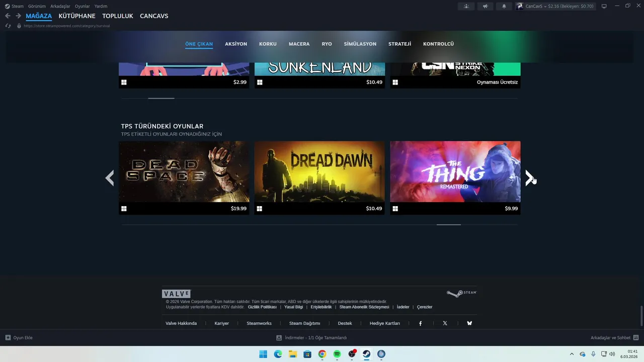
Task: Go back with the left arrow button
Action: [8, 16]
